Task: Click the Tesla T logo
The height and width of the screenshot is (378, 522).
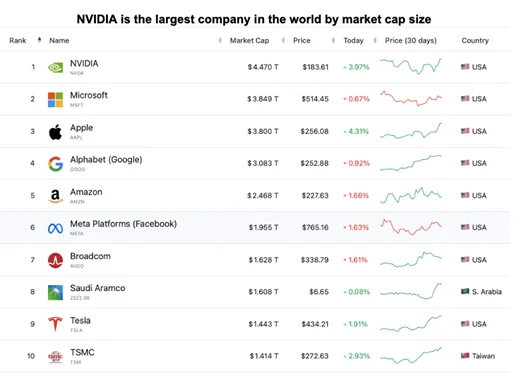Action: (55, 324)
